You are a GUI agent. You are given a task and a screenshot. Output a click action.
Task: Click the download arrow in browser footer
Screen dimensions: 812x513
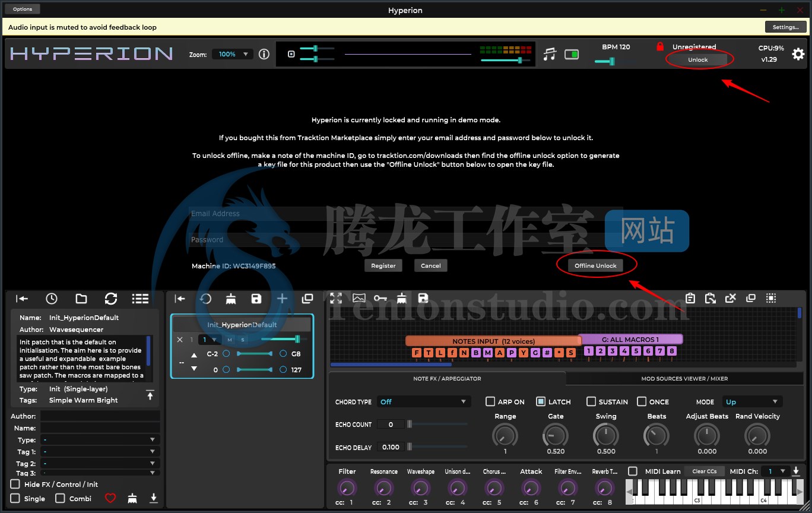153,498
